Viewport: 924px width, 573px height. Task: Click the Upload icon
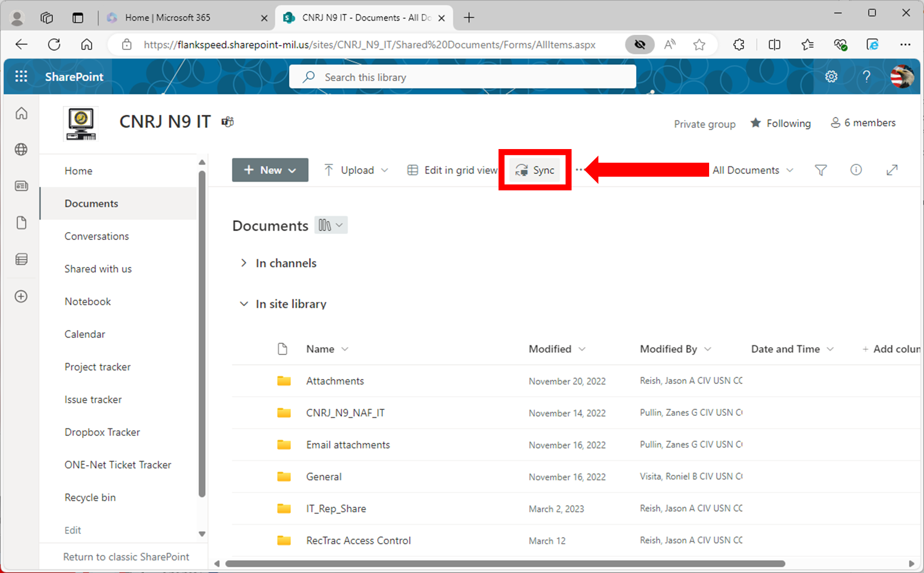(x=328, y=170)
